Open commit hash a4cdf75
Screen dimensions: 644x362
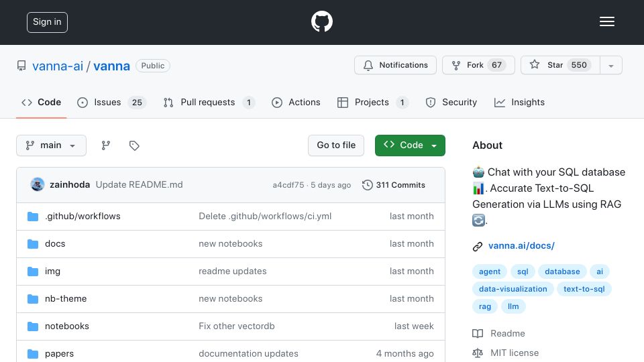[288, 185]
